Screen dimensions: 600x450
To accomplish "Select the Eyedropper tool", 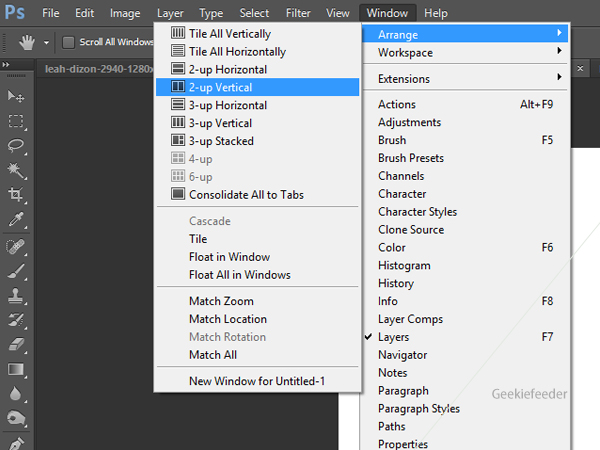I will pos(16,221).
